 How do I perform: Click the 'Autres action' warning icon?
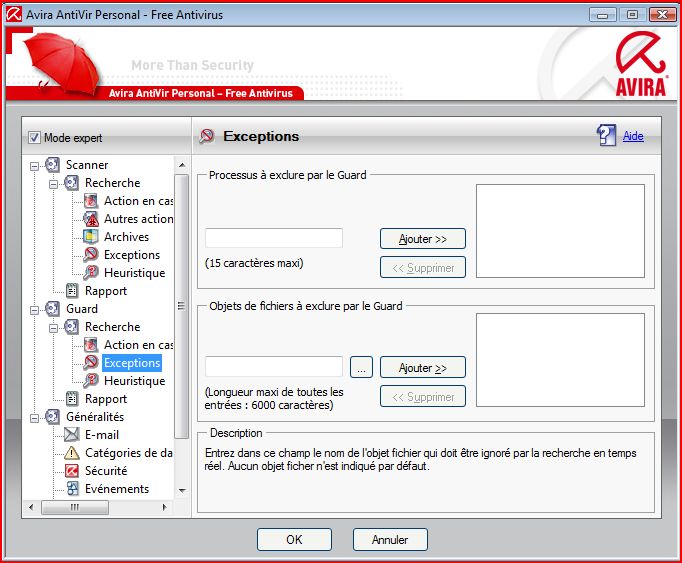(x=90, y=219)
